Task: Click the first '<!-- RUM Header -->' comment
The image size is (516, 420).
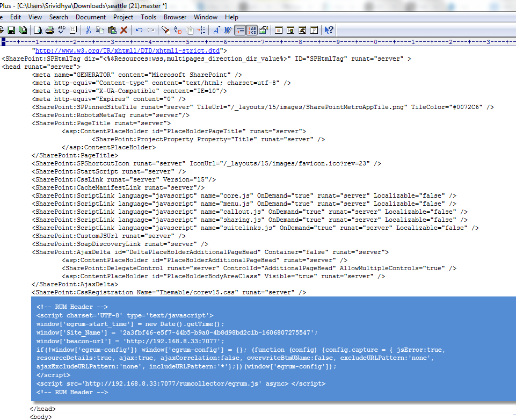Action: pyautogui.click(x=72, y=307)
